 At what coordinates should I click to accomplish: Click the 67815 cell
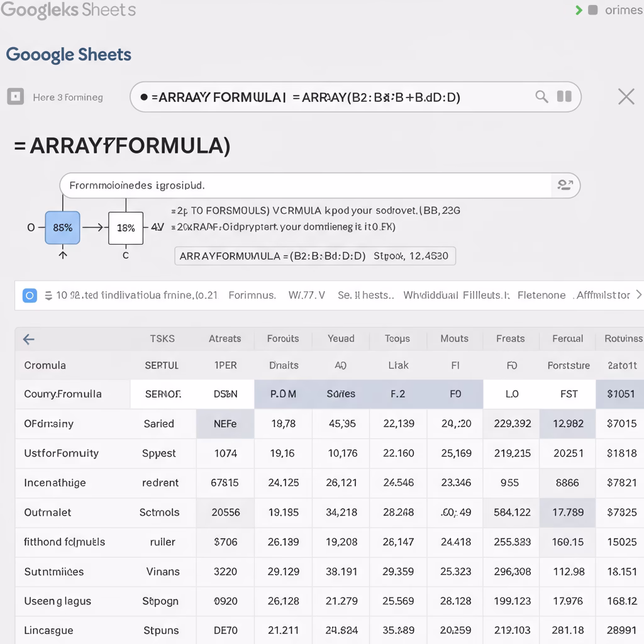pyautogui.click(x=225, y=482)
